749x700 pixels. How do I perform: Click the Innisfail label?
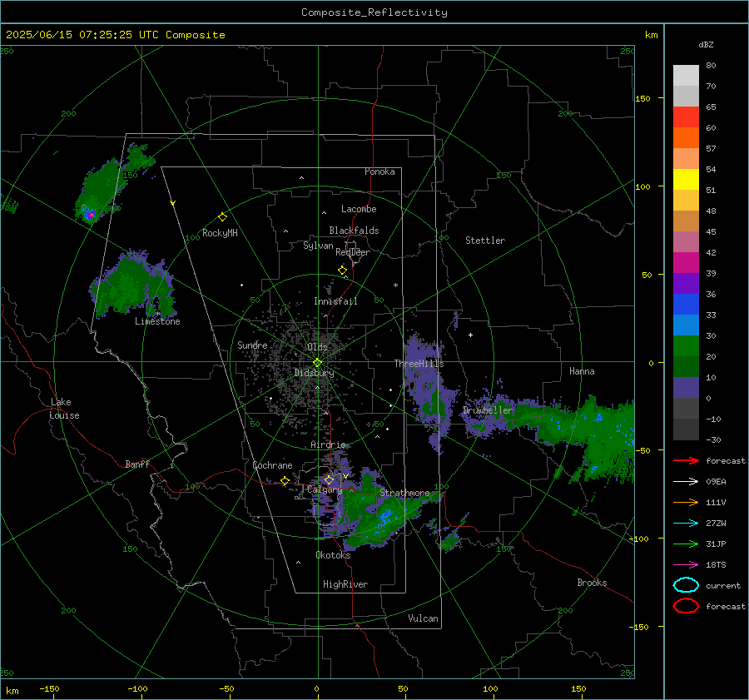tap(335, 301)
